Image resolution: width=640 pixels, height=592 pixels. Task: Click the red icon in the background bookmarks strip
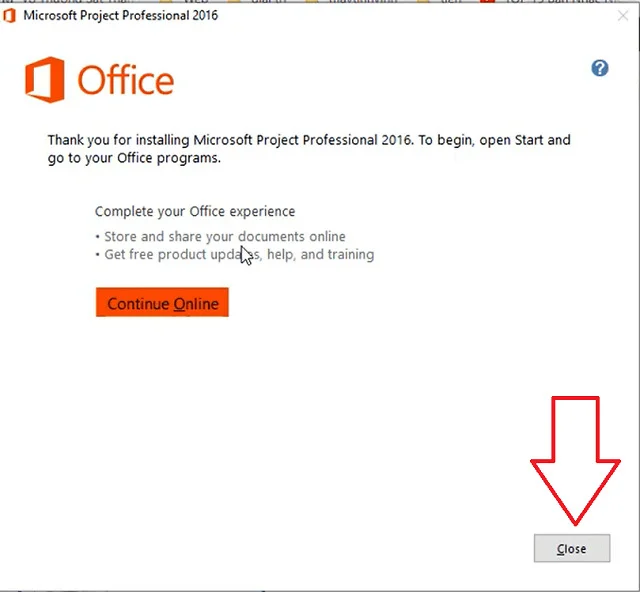coord(487,1)
